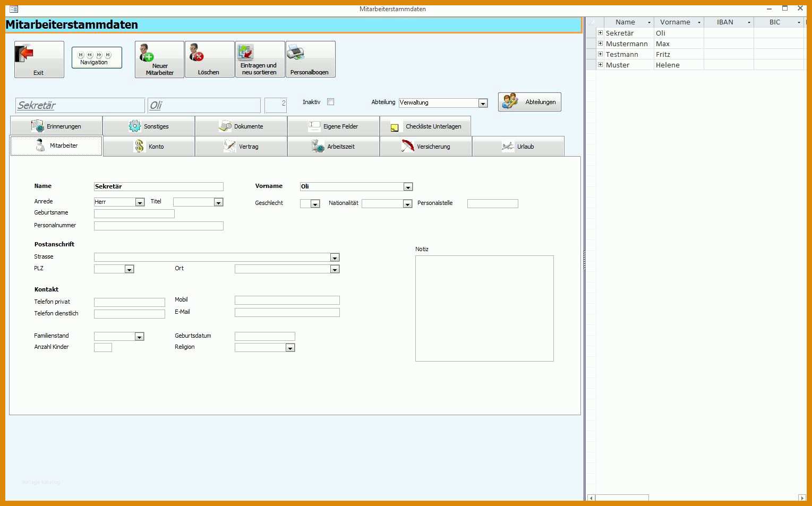Go to first record in Navigation

coord(81,55)
